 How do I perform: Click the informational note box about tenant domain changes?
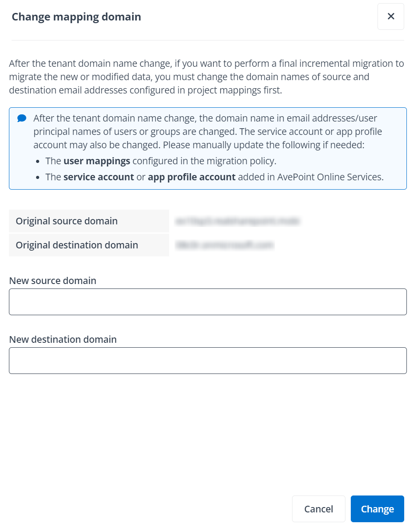[207, 148]
